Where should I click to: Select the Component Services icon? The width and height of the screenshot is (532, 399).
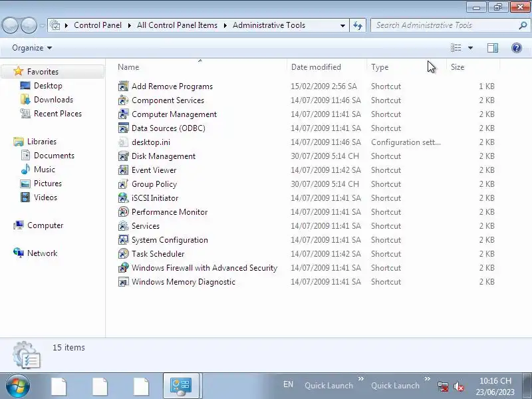(123, 100)
